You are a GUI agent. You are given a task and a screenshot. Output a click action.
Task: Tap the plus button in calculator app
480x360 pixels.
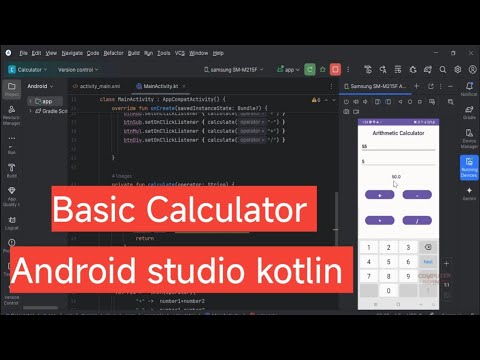click(x=380, y=195)
